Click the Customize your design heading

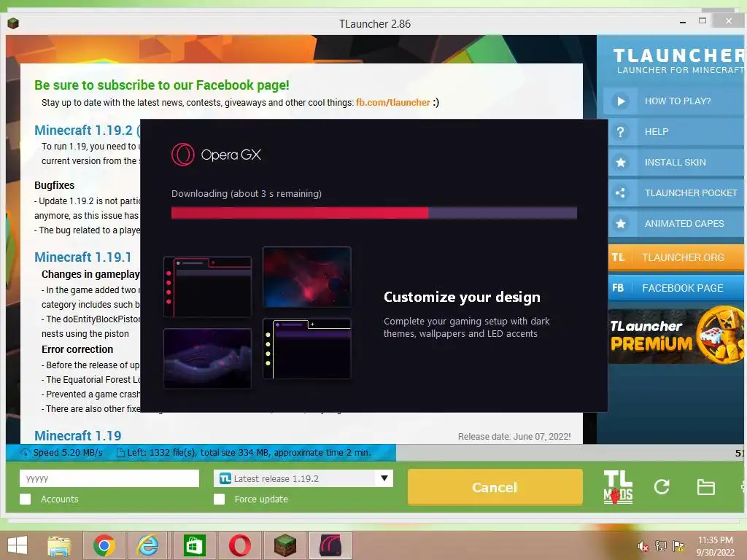pyautogui.click(x=462, y=297)
